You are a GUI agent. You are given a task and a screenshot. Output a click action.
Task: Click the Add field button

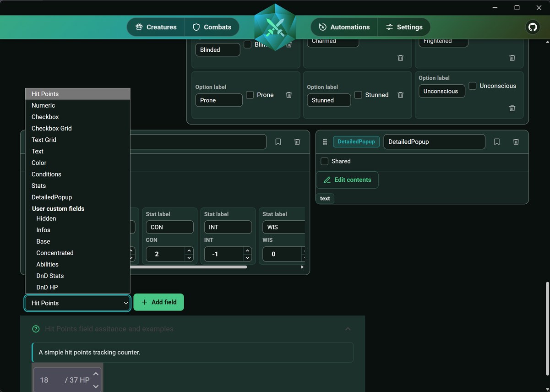[158, 302]
